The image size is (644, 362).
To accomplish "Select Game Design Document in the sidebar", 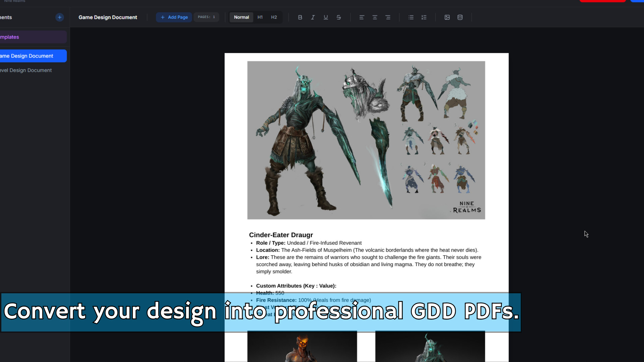I will [33, 56].
